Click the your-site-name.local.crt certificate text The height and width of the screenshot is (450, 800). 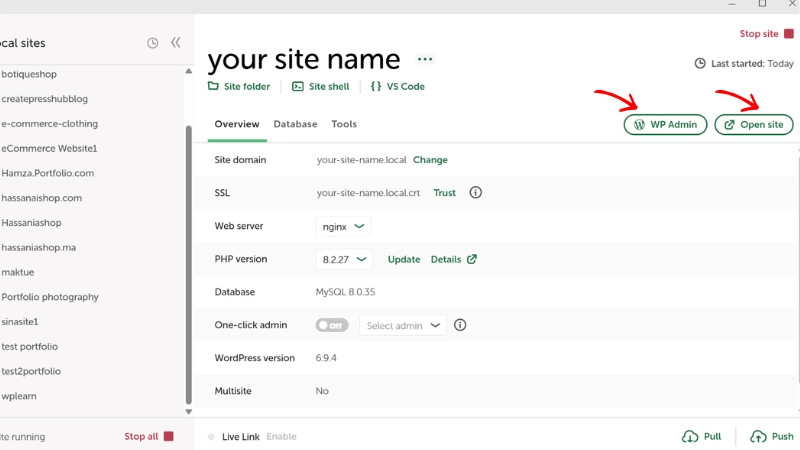pos(368,193)
